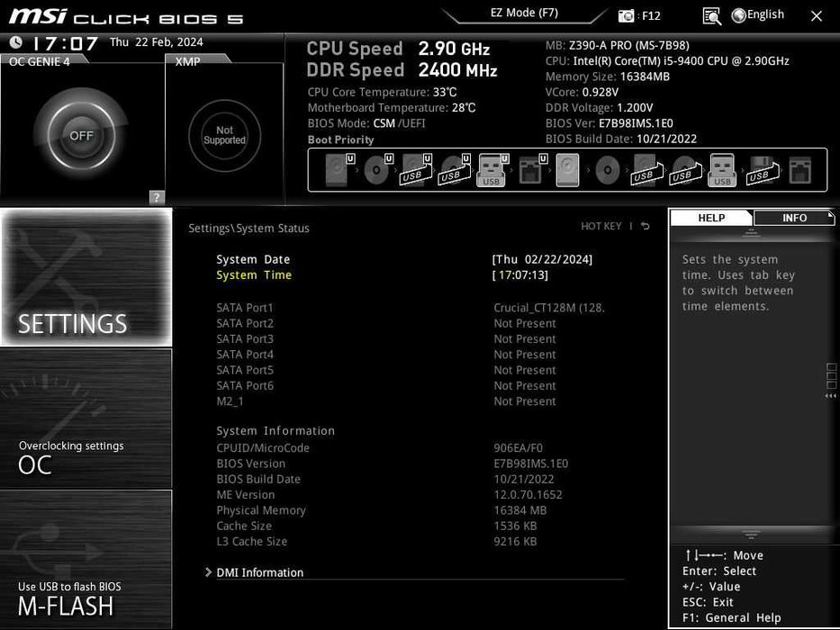Close the BIOS with the X button
840x630 pixels.
(817, 16)
